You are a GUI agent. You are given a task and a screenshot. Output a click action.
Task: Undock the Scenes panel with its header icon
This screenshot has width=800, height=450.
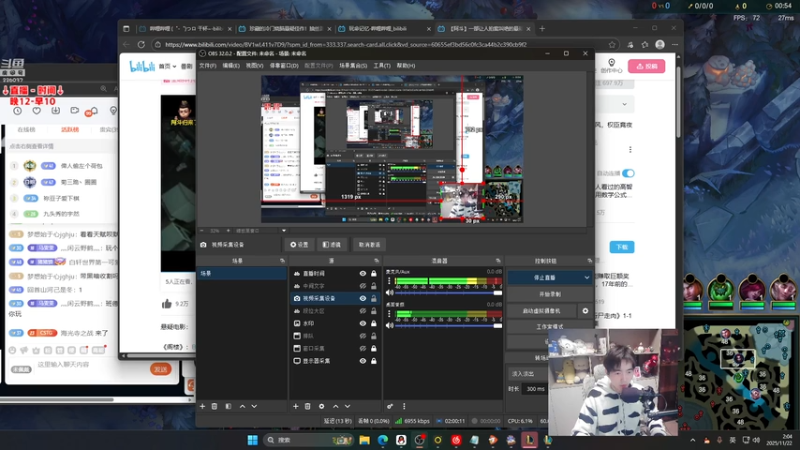point(282,261)
